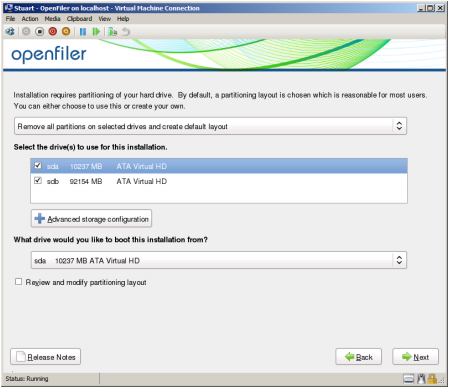Image resolution: width=449 pixels, height=387 pixels.
Task: Open the boot drive dropdown showing sda
Action: pos(219,260)
